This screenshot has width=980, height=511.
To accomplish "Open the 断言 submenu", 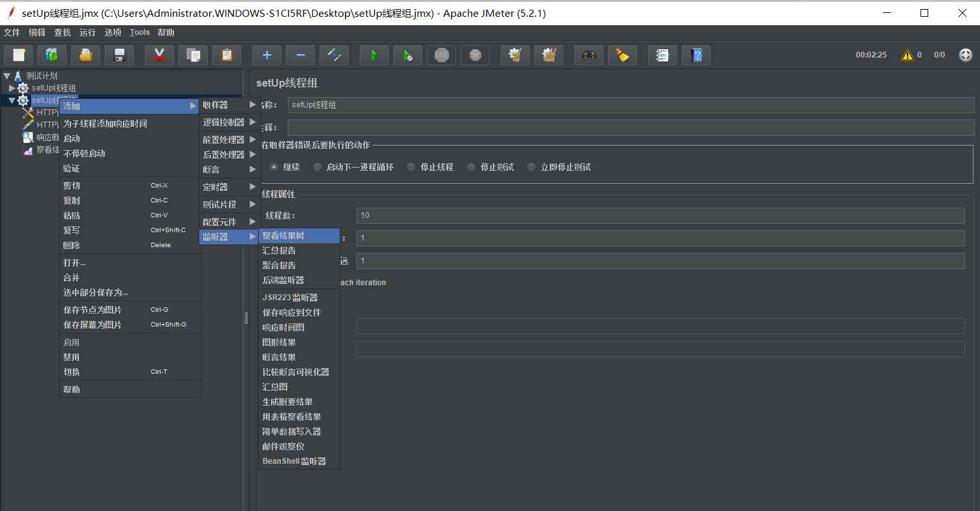I will coord(230,169).
